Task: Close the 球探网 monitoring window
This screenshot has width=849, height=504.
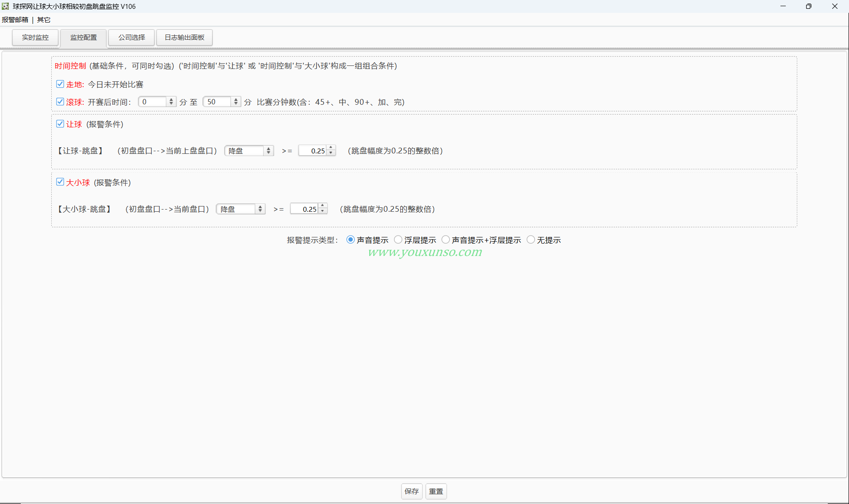Action: tap(835, 6)
